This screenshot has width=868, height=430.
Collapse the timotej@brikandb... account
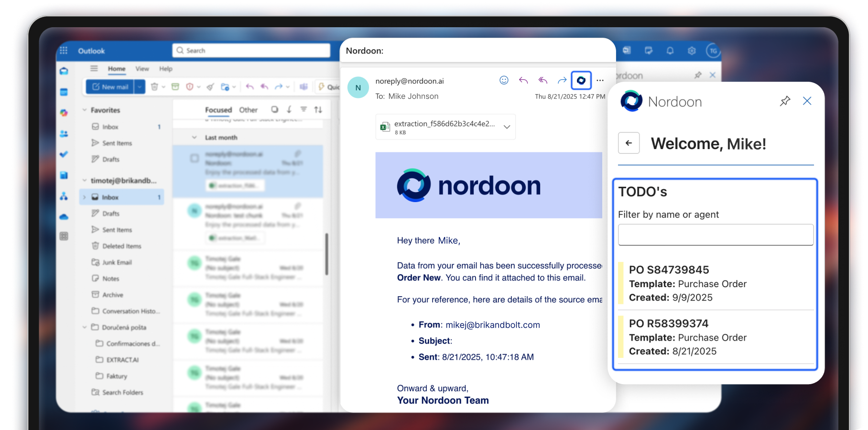point(85,181)
